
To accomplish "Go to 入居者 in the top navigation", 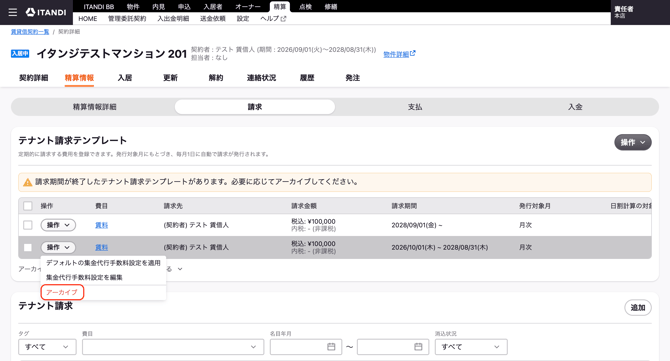I will coord(213,6).
